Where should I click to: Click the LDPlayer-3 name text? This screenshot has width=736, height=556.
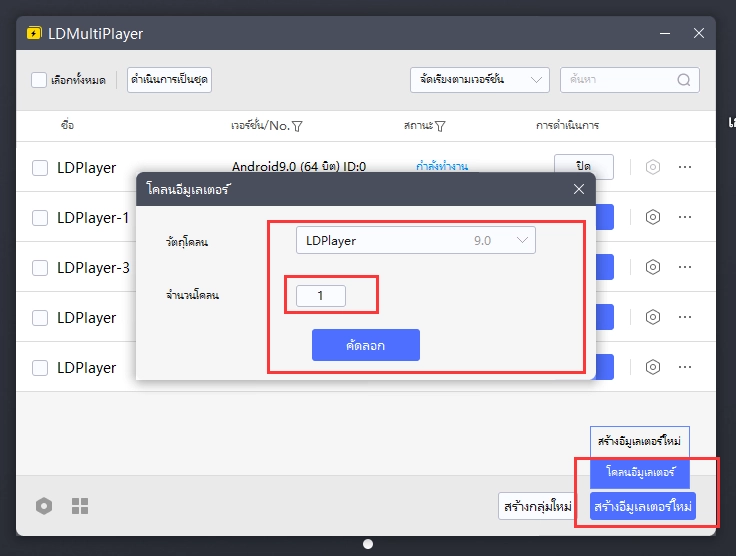pyautogui.click(x=93, y=268)
